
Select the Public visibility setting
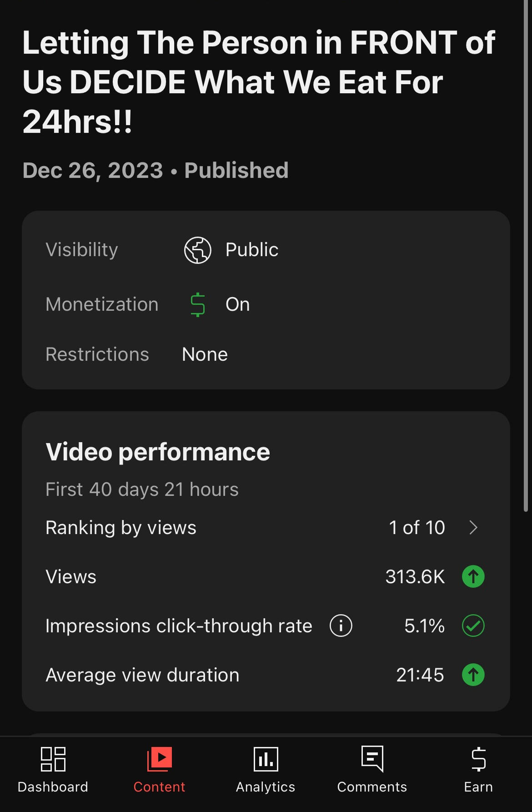(252, 250)
